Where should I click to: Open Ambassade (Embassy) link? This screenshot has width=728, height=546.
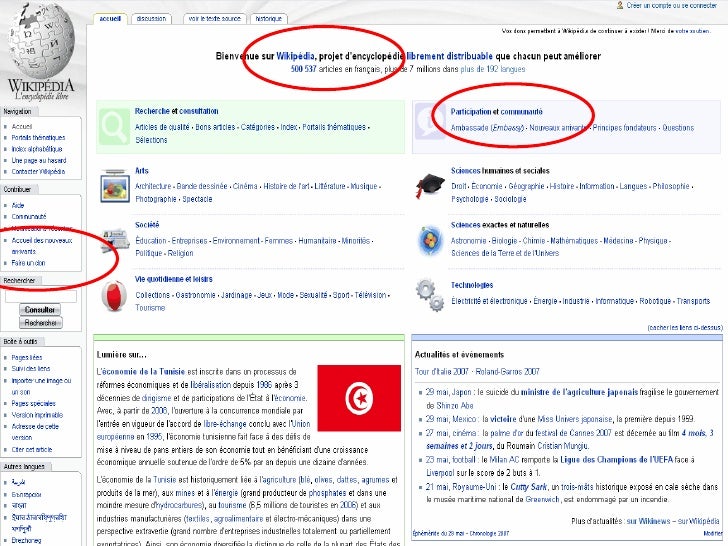488,128
